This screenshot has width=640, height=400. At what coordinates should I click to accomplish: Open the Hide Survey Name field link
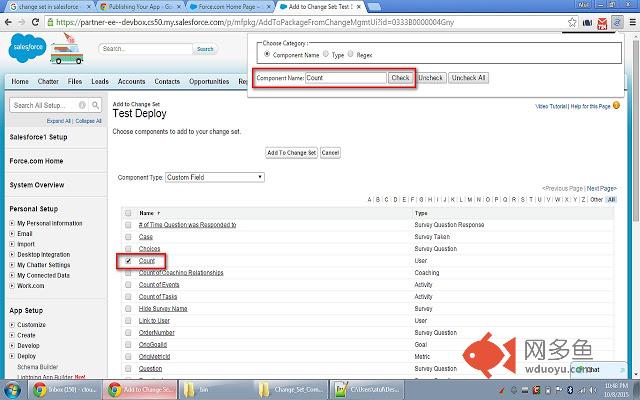163,308
